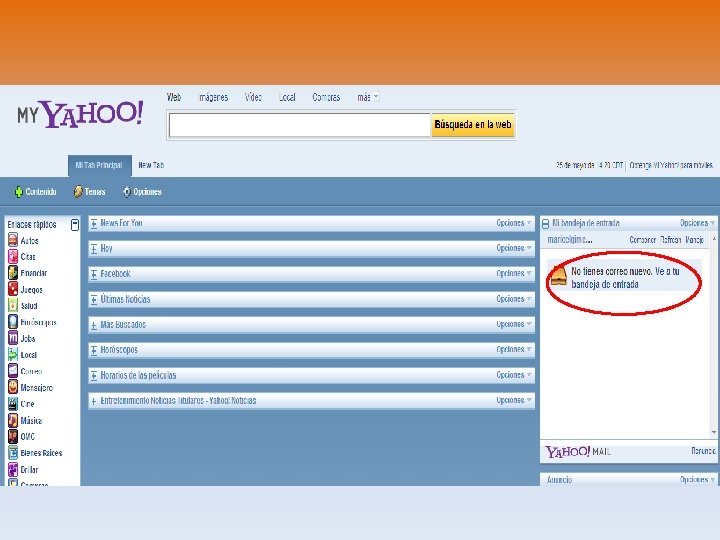Click the Manejo link in inbox panel
The width and height of the screenshot is (720, 540).
(694, 240)
